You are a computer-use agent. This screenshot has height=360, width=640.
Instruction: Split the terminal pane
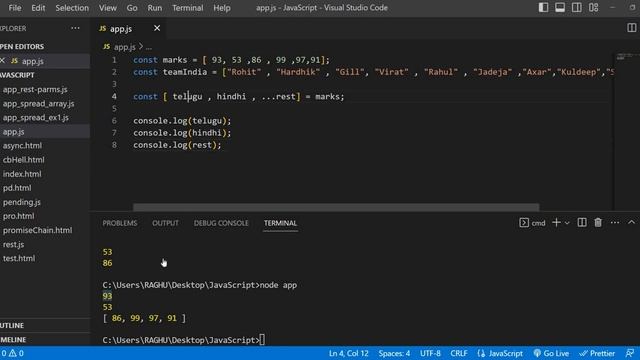(582, 222)
